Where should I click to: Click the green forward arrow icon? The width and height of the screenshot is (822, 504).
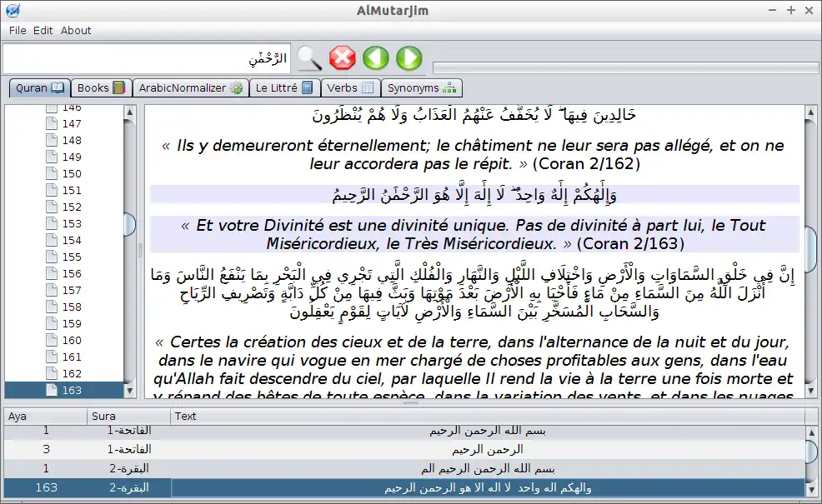[x=408, y=58]
